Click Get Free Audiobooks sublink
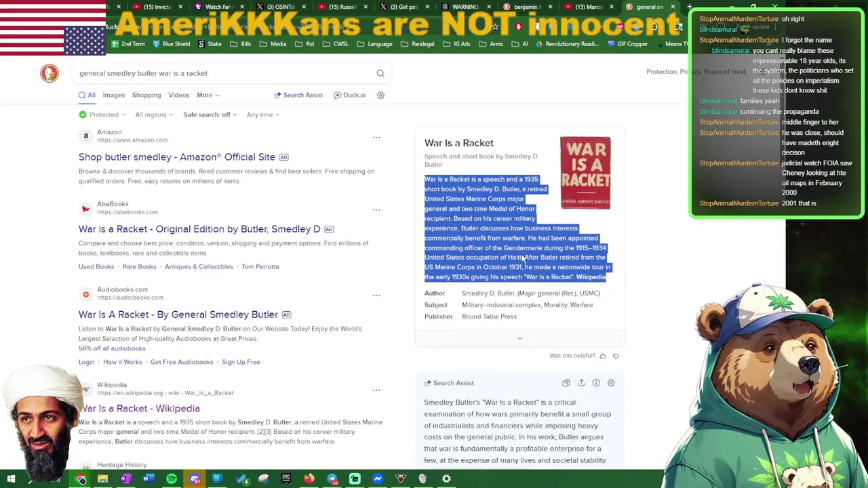The width and height of the screenshot is (868, 488). (x=181, y=362)
